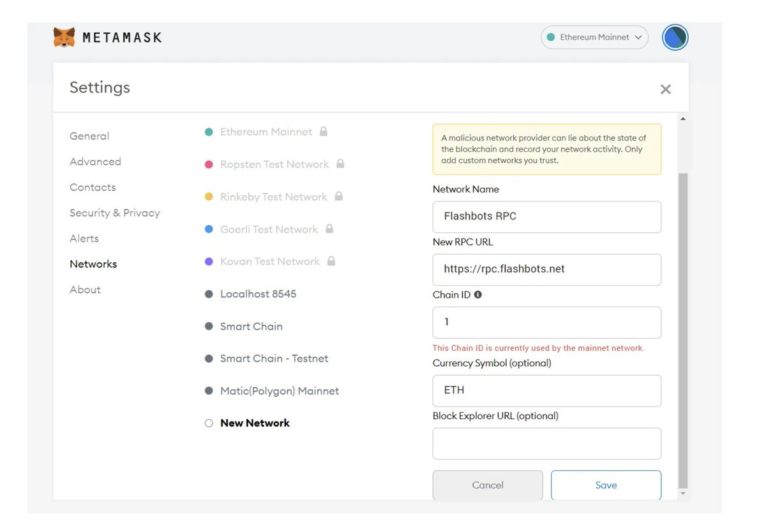This screenshot has width=766, height=532.
Task: Open General settings section
Action: point(89,136)
